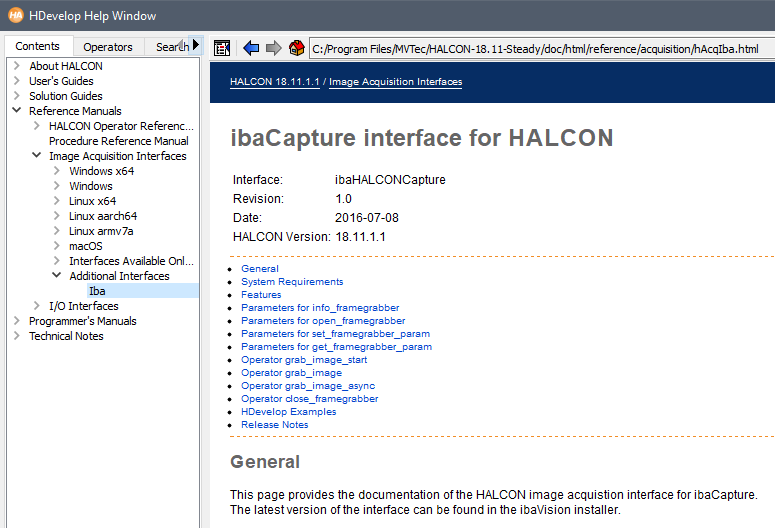This screenshot has width=775, height=528.
Task: Open Parameters for open_framegrabber link
Action: pyautogui.click(x=323, y=320)
